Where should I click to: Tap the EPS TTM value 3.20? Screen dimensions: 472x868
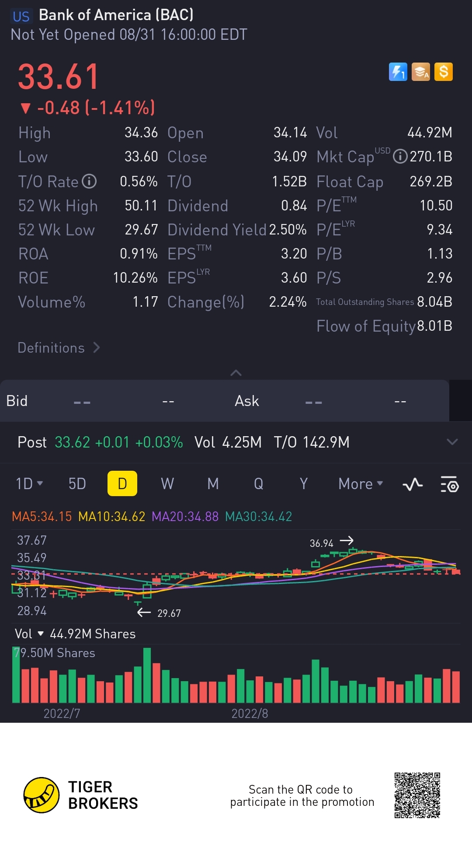pos(294,254)
